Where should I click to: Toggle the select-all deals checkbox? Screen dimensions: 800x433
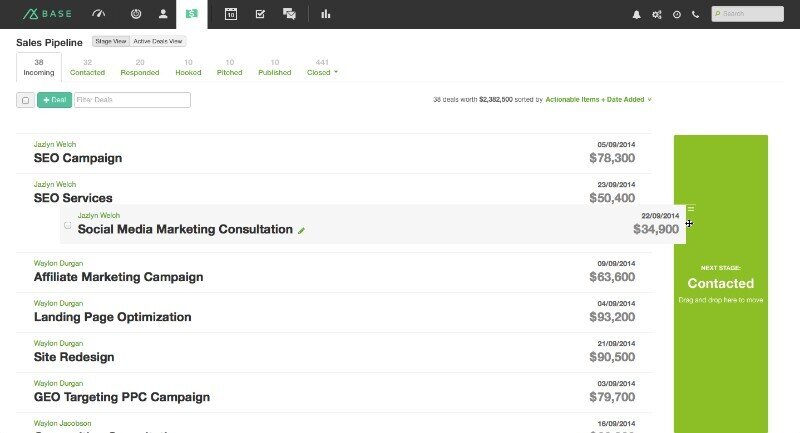[26, 100]
